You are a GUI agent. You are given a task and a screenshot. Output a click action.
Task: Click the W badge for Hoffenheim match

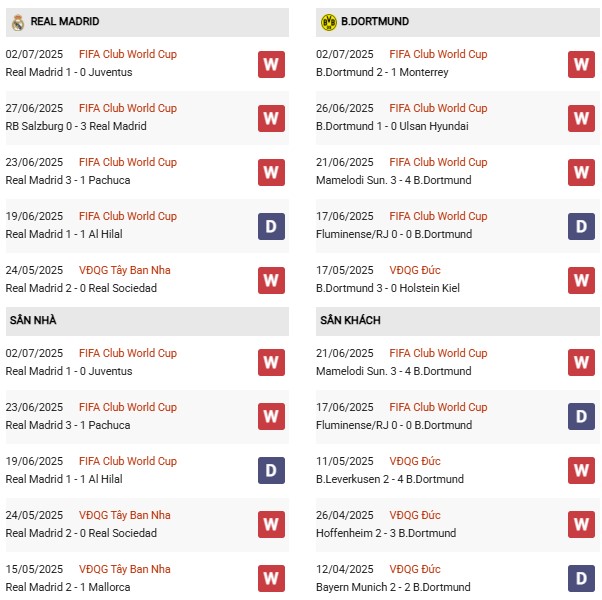[581, 524]
